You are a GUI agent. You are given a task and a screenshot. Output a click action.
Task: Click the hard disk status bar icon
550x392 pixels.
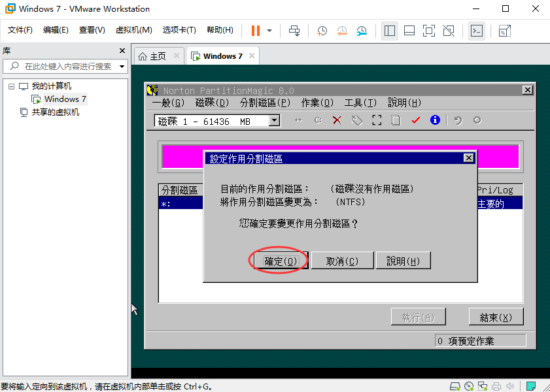(x=455, y=386)
